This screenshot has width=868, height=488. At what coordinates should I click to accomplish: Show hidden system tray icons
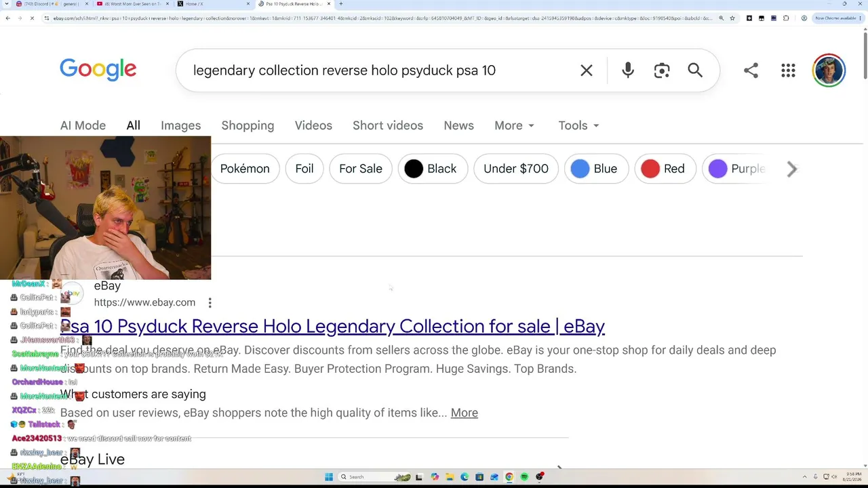(805, 477)
